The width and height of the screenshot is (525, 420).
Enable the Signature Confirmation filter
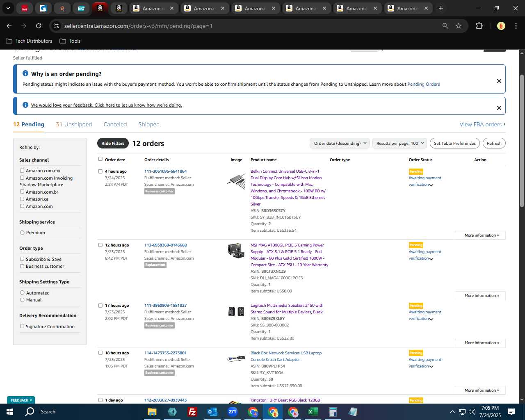22,326
